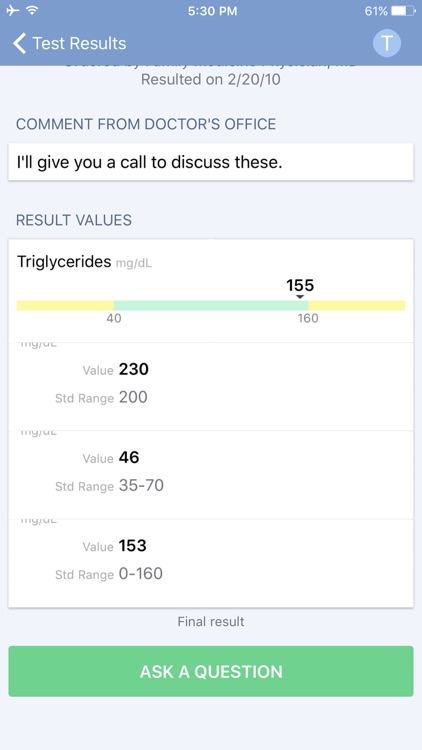This screenshot has width=422, height=750.
Task: Tap the battery indicator icon
Action: (x=401, y=11)
